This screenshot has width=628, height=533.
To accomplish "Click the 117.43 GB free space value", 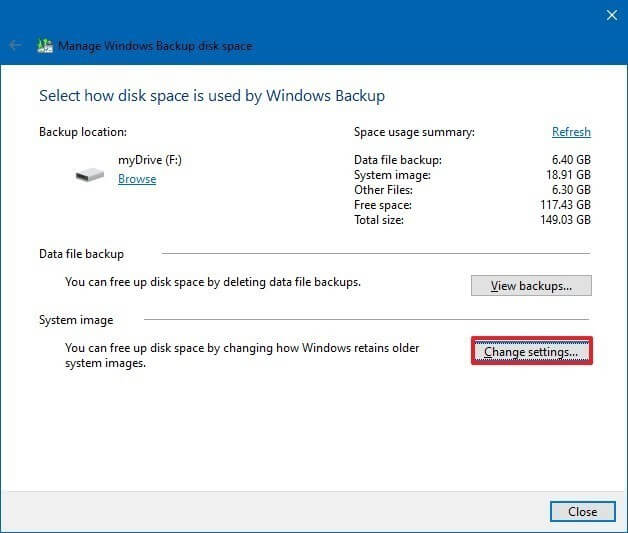I will tap(566, 205).
